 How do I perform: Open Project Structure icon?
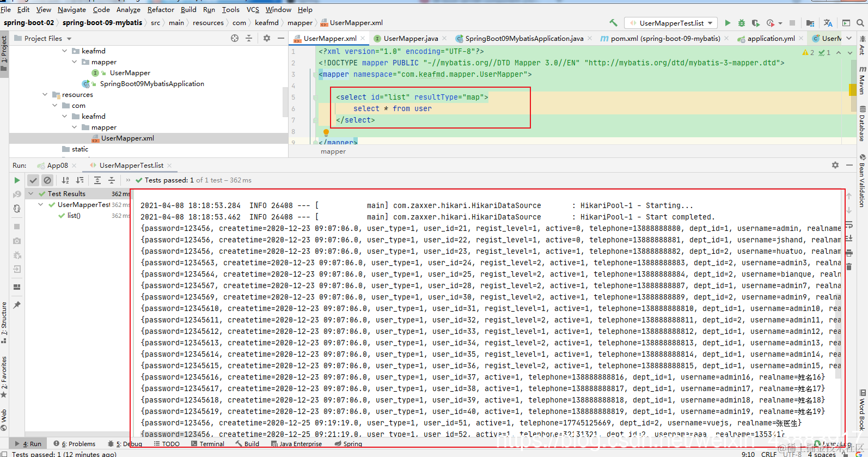point(810,23)
